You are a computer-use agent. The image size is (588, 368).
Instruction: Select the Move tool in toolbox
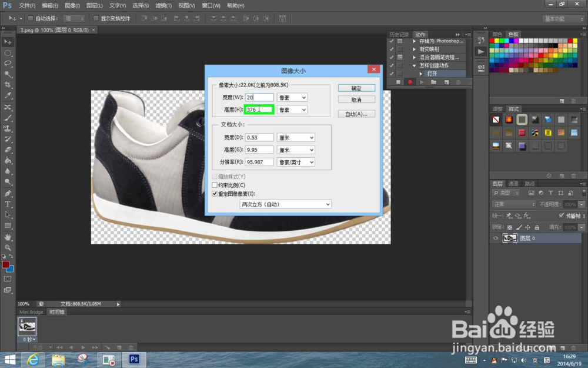pyautogui.click(x=8, y=42)
